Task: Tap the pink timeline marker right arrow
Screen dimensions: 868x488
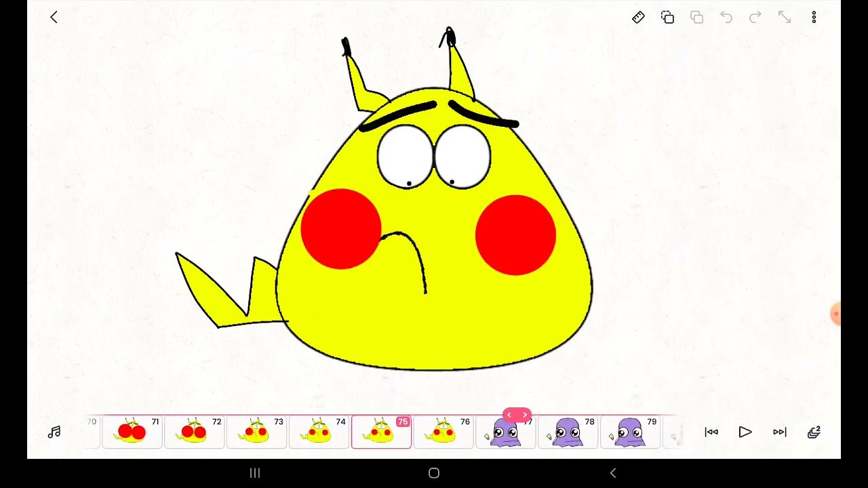Action: (524, 415)
